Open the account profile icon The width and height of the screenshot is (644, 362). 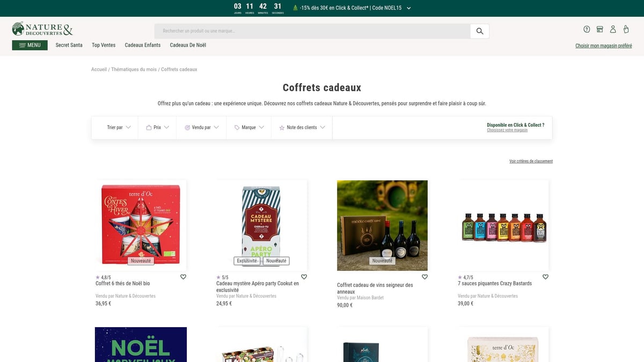point(613,29)
